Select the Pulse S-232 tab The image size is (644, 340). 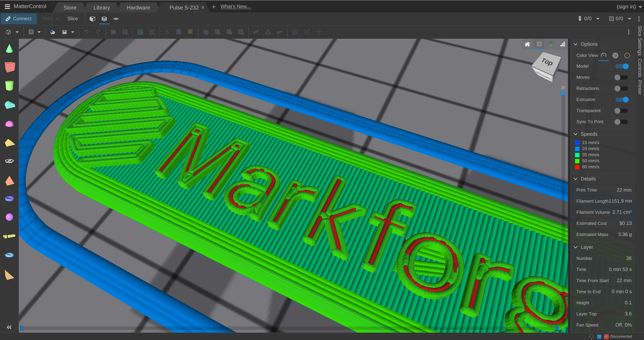(184, 7)
